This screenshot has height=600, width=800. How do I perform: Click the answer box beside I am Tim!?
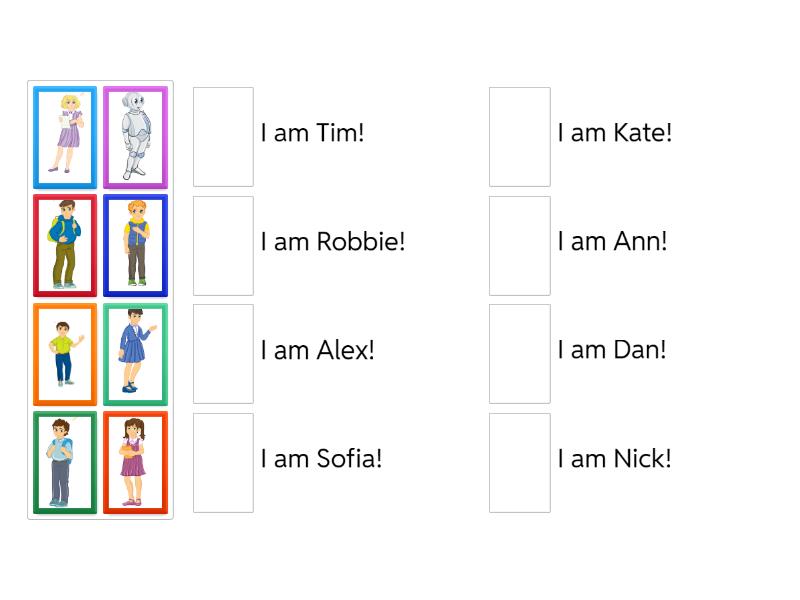point(222,136)
